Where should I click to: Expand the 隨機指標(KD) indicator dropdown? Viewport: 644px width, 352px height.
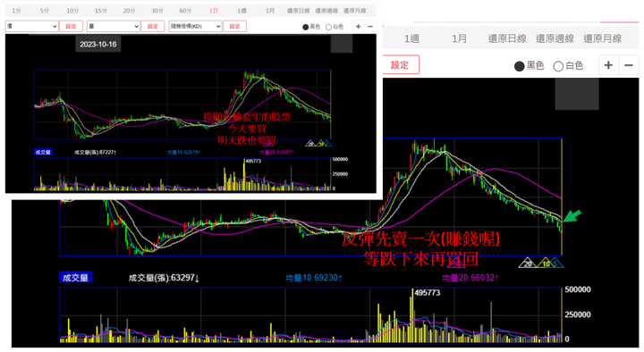point(195,26)
